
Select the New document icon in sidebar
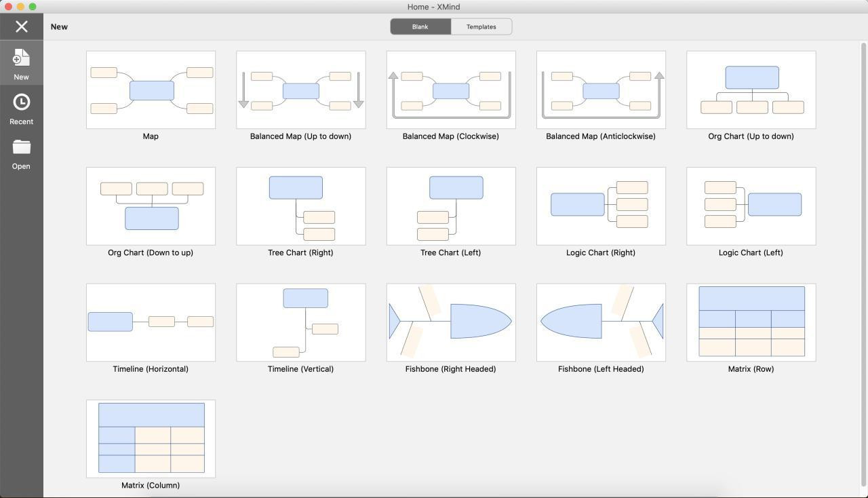(x=21, y=58)
